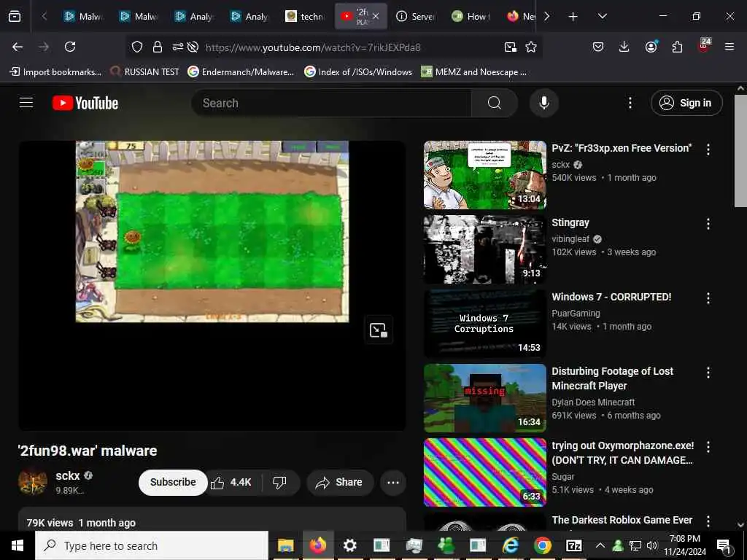List all tabs dropdown arrow
747x560 pixels.
coord(602,16)
